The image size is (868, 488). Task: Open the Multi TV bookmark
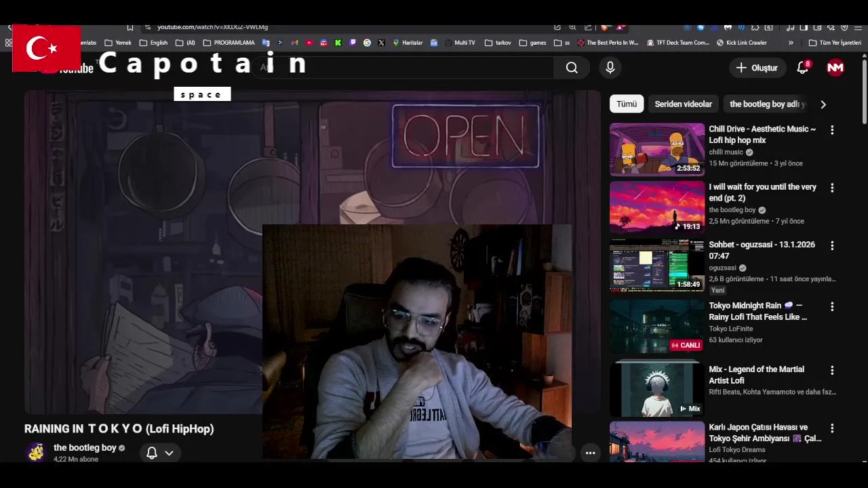tap(460, 43)
